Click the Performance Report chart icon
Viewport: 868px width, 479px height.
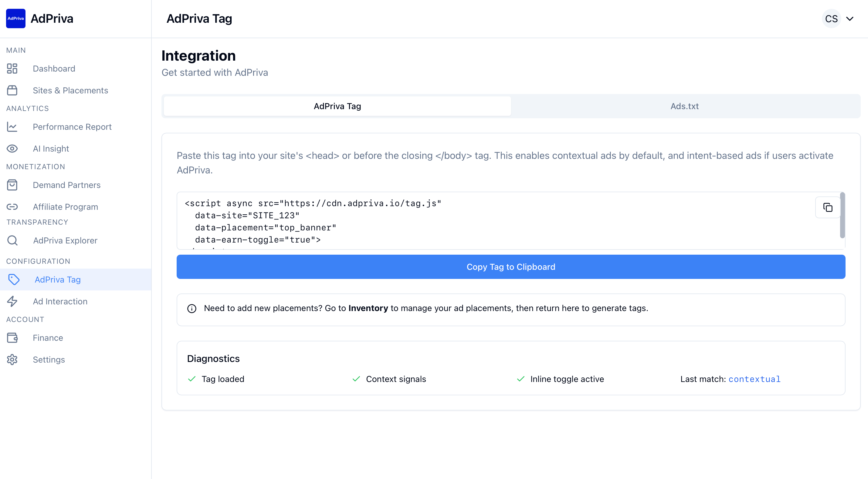(12, 127)
